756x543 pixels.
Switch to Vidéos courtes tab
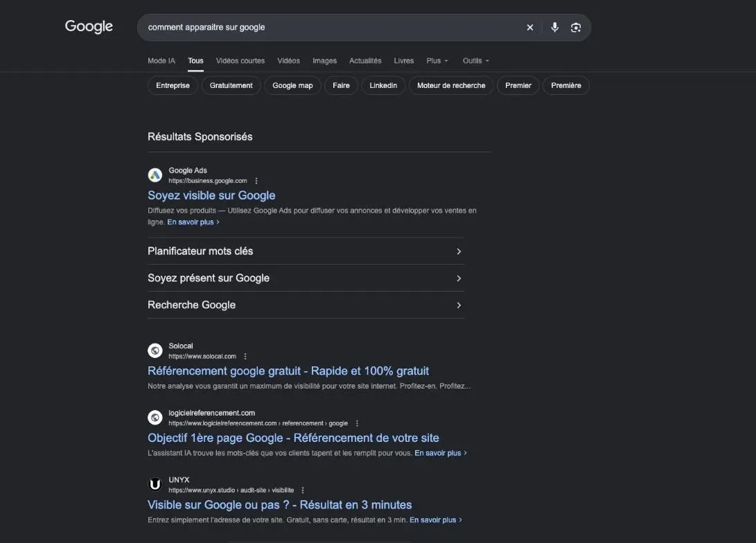point(240,61)
